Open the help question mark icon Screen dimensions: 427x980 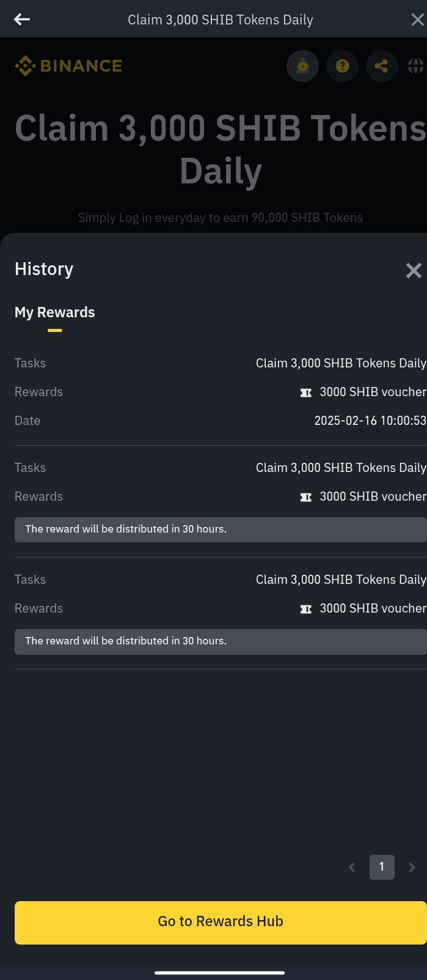pyautogui.click(x=342, y=66)
